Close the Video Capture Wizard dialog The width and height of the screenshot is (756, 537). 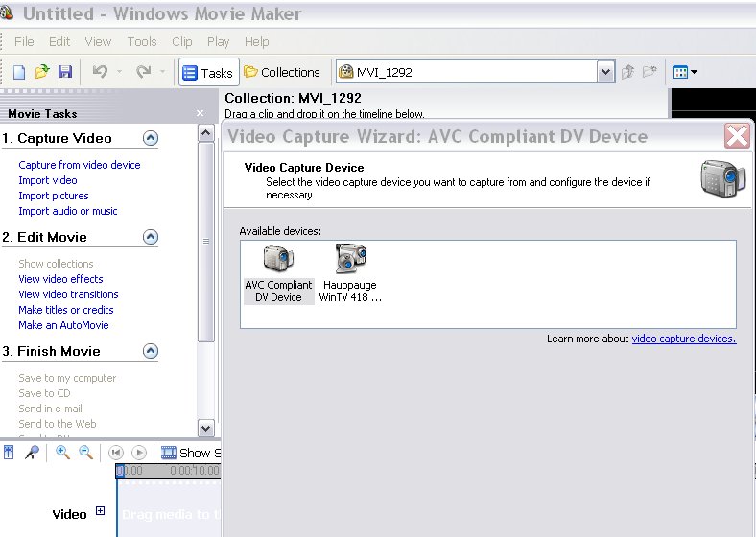[737, 136]
